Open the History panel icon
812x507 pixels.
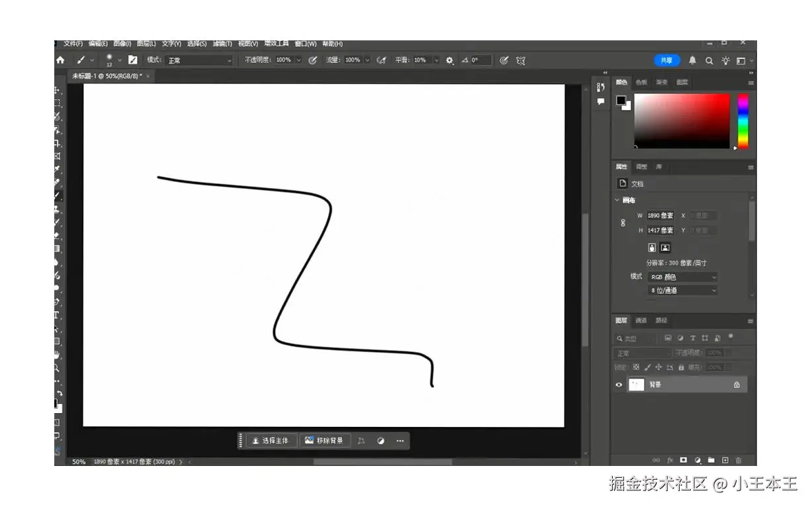click(x=600, y=87)
